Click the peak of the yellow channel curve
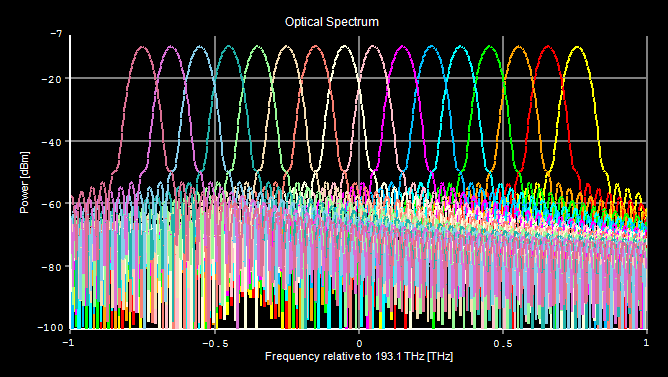This screenshot has width=668, height=377. (x=577, y=46)
